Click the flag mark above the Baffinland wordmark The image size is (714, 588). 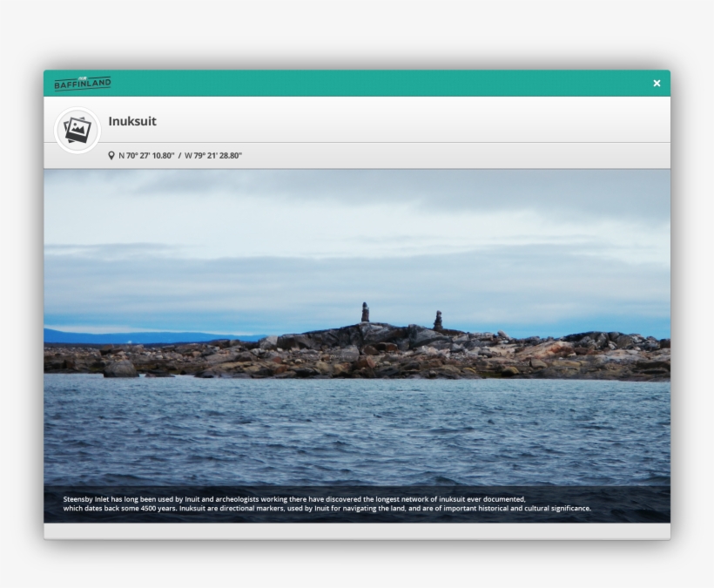[84, 77]
